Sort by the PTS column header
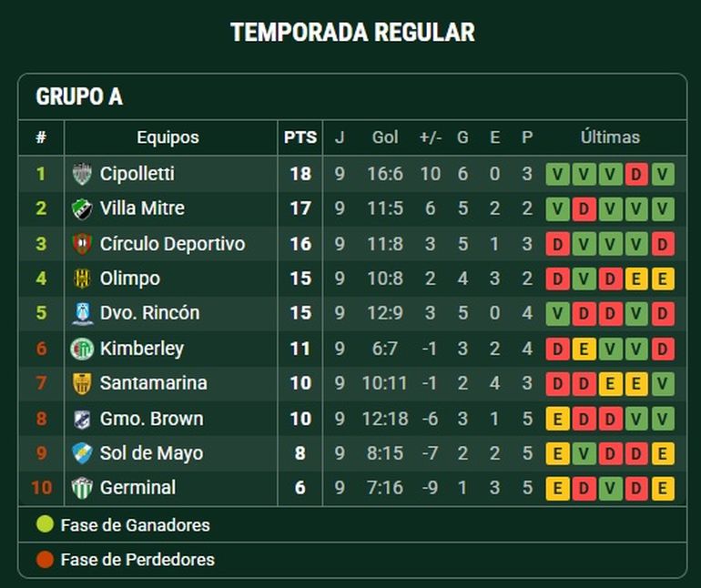The width and height of the screenshot is (701, 588). tap(300, 137)
